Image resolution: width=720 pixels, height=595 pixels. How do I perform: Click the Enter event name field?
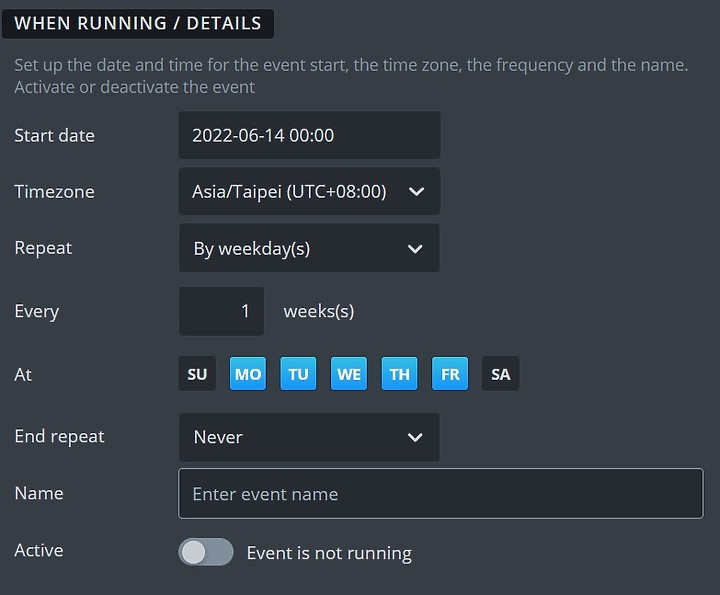click(x=440, y=494)
